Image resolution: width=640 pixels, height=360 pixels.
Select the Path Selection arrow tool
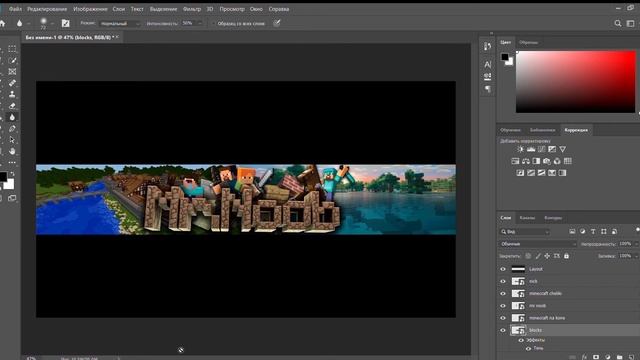click(x=12, y=140)
